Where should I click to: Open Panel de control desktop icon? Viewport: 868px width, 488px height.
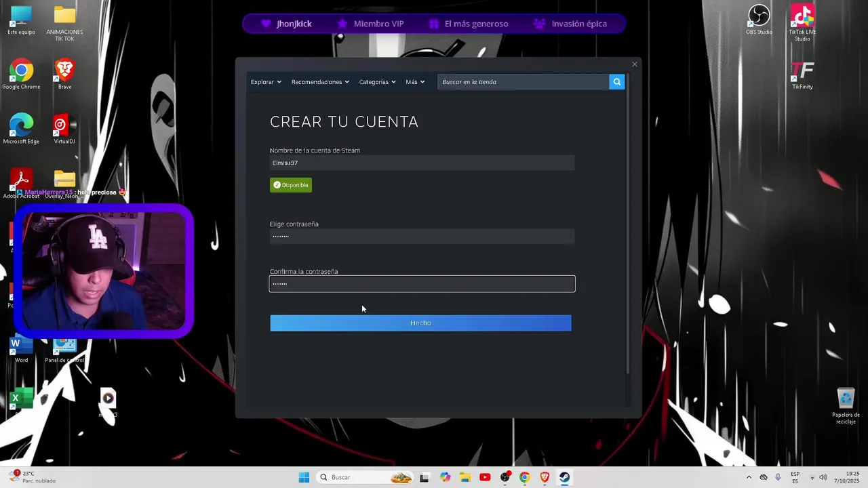64,350
